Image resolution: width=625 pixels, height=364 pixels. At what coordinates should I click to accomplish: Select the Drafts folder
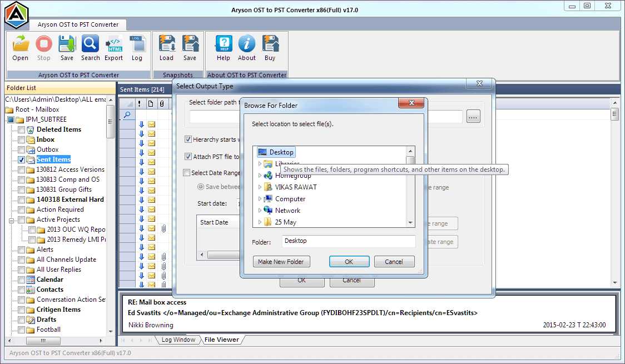pos(47,320)
